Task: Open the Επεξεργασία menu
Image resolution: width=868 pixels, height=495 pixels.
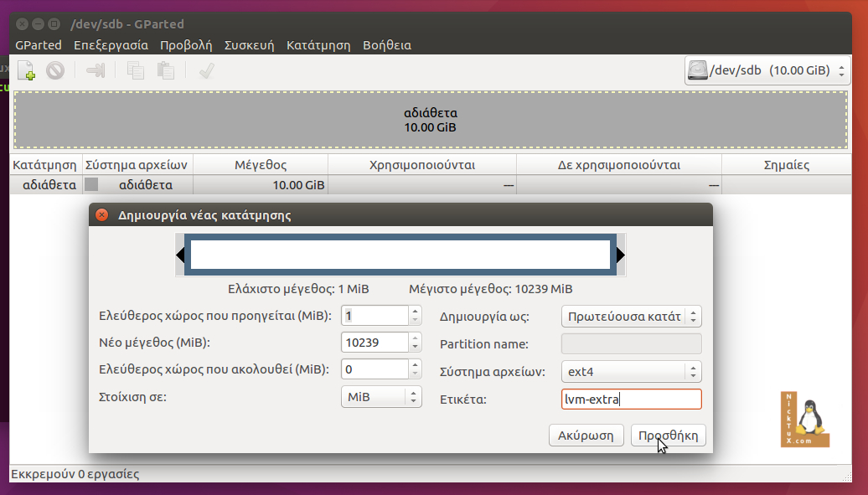Action: click(x=111, y=45)
